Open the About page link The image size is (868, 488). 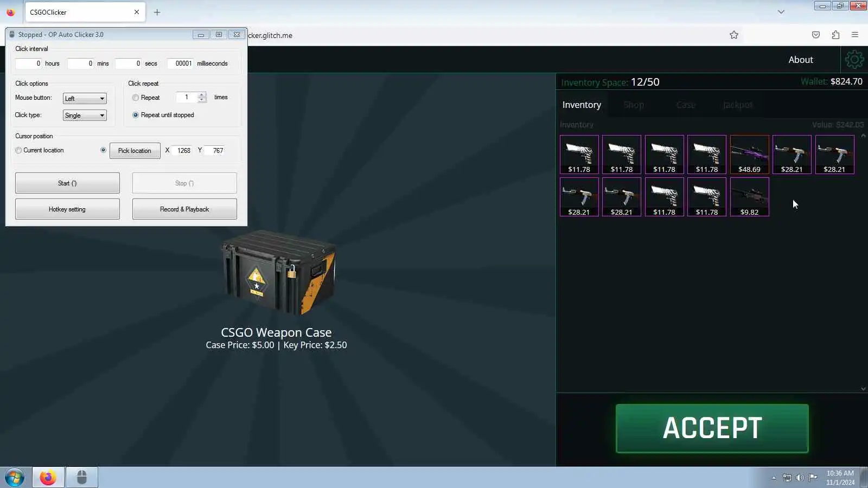pos(801,60)
